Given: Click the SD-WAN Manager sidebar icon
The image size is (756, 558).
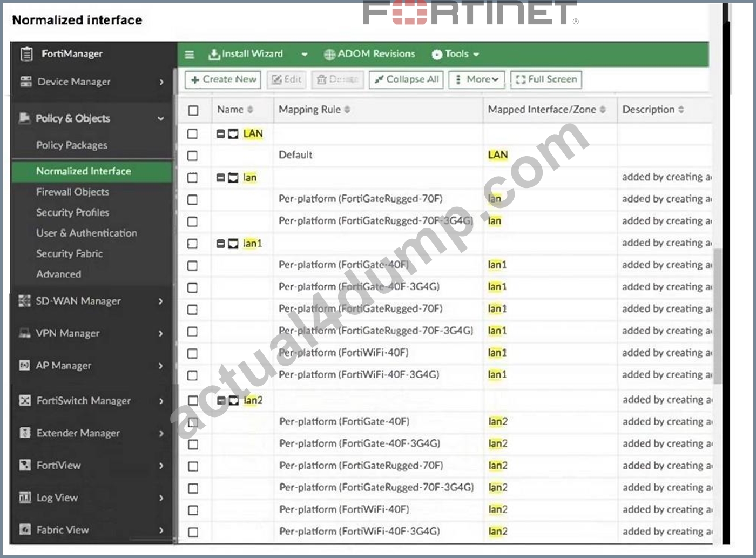Looking at the screenshot, I should click(25, 301).
